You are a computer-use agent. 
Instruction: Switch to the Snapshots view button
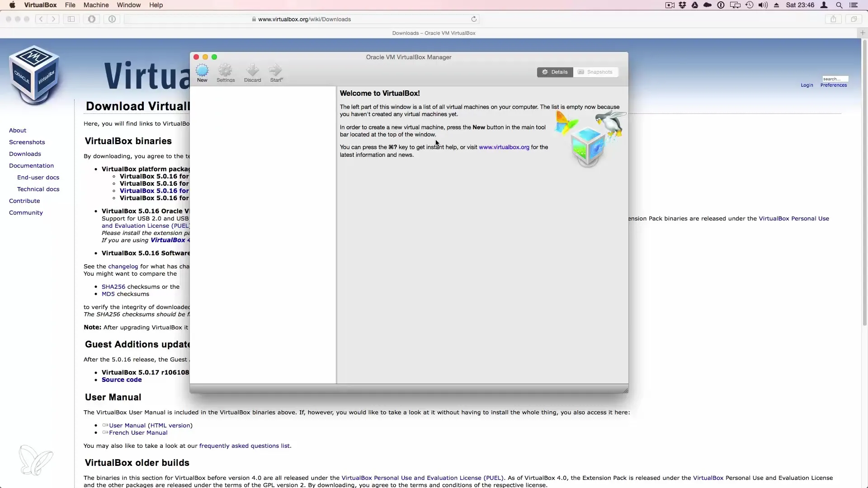pos(595,72)
